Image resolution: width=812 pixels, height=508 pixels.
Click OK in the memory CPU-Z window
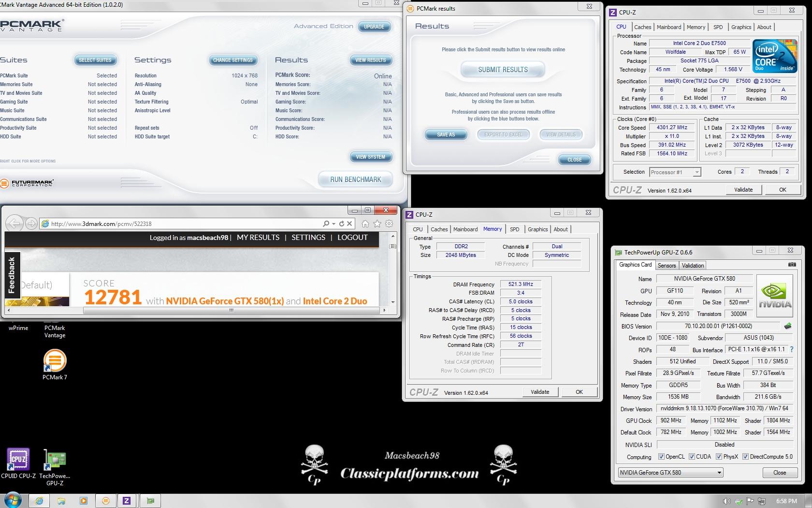pos(579,392)
